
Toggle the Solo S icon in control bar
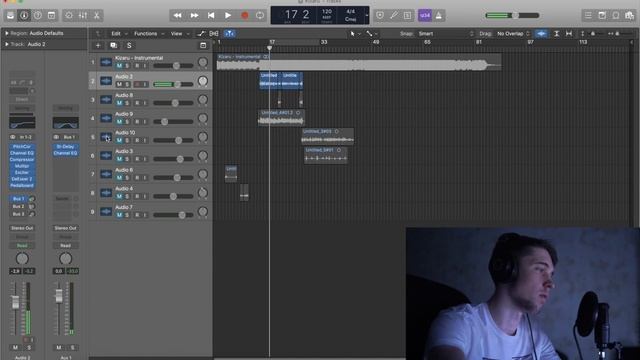click(407, 16)
